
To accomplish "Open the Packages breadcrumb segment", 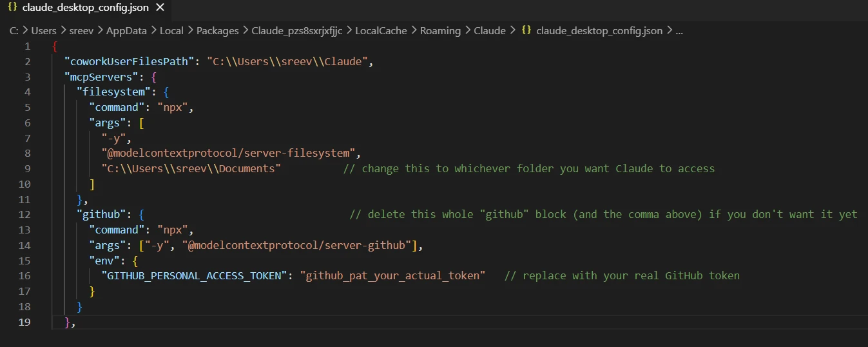I will pyautogui.click(x=217, y=30).
